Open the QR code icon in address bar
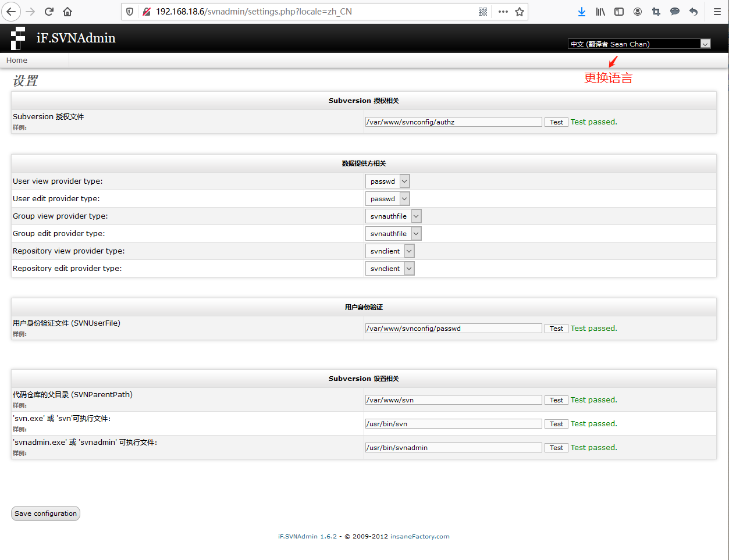729x560 pixels. [x=483, y=12]
